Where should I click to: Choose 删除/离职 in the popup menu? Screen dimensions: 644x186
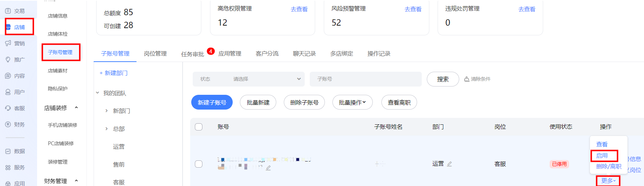point(609,166)
